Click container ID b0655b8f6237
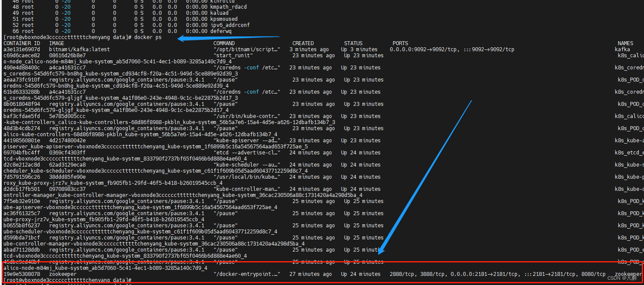644x285 pixels. pyautogui.click(x=21, y=226)
